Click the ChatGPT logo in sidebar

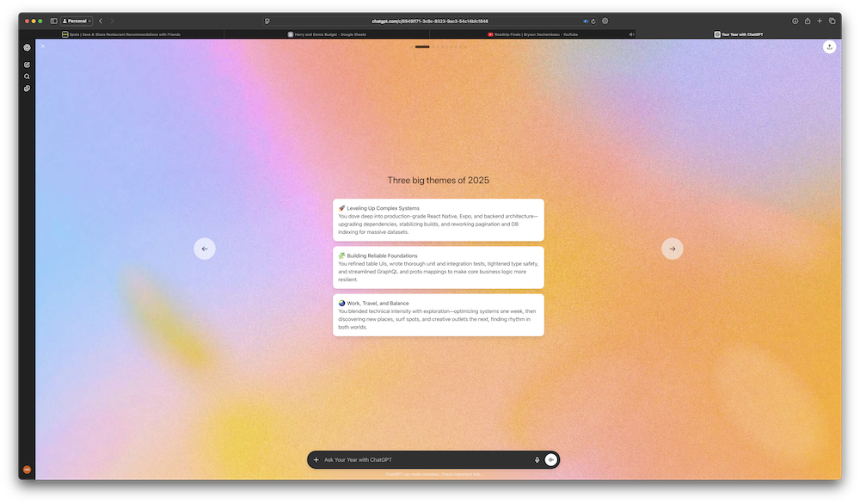28,48
